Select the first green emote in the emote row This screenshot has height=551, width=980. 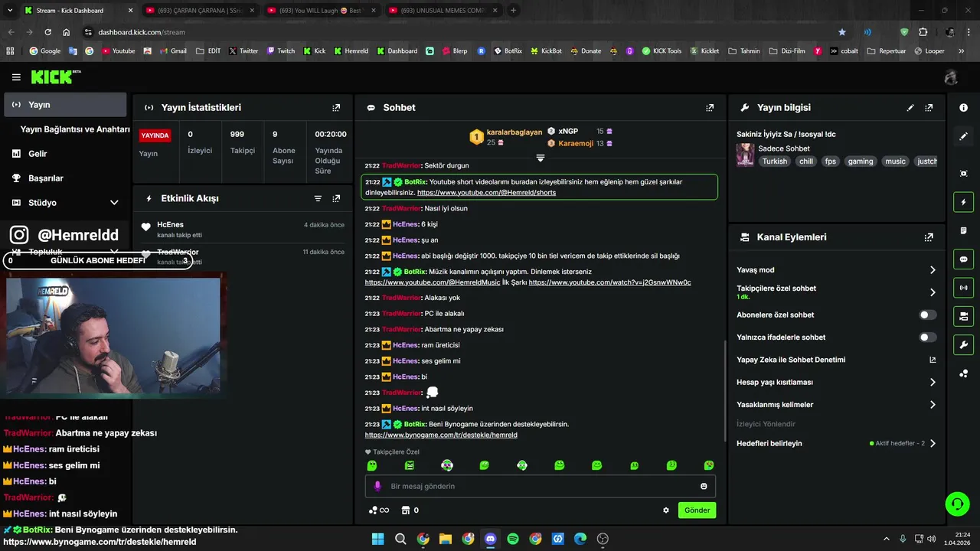pyautogui.click(x=372, y=465)
